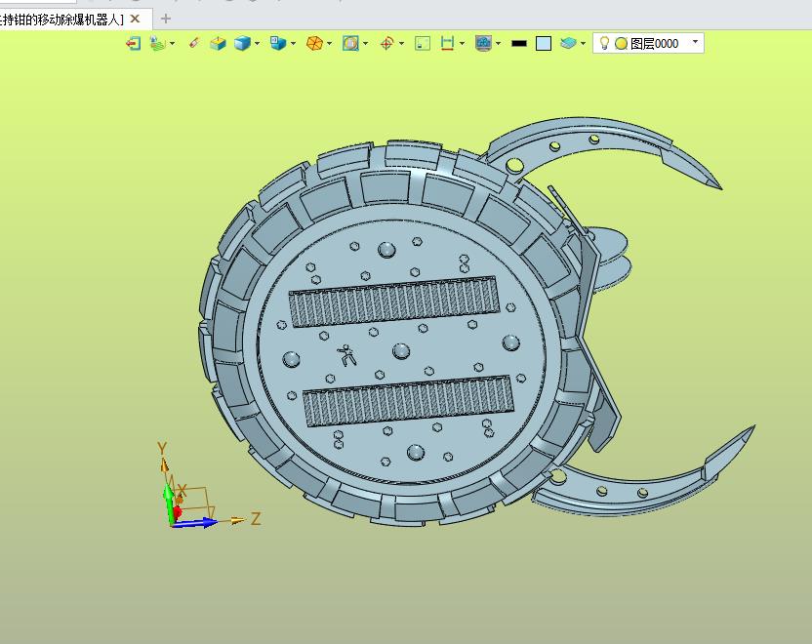Viewport: 812px width, 644px height.
Task: Select the wushu figure emblem on the wheel hub
Action: tap(346, 354)
